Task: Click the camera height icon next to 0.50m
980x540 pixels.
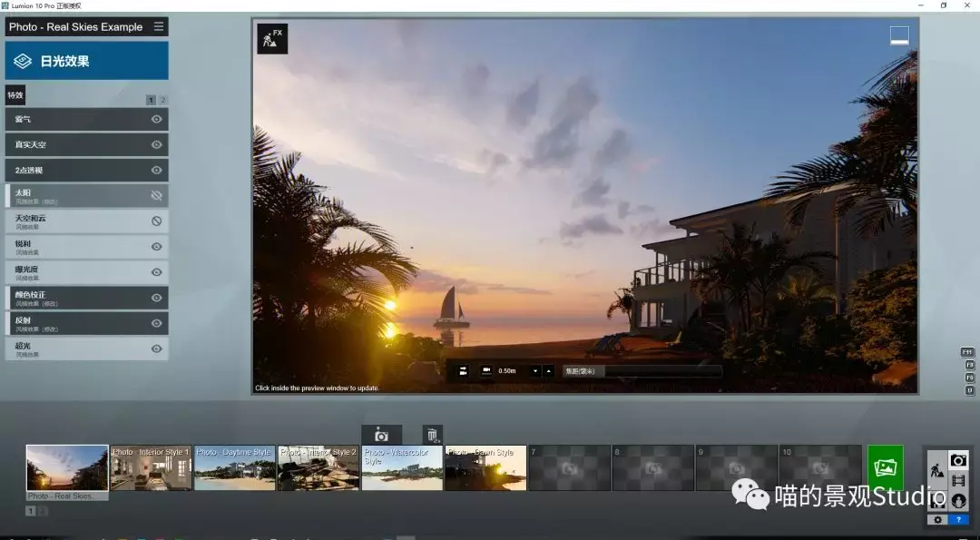Action: 486,370
